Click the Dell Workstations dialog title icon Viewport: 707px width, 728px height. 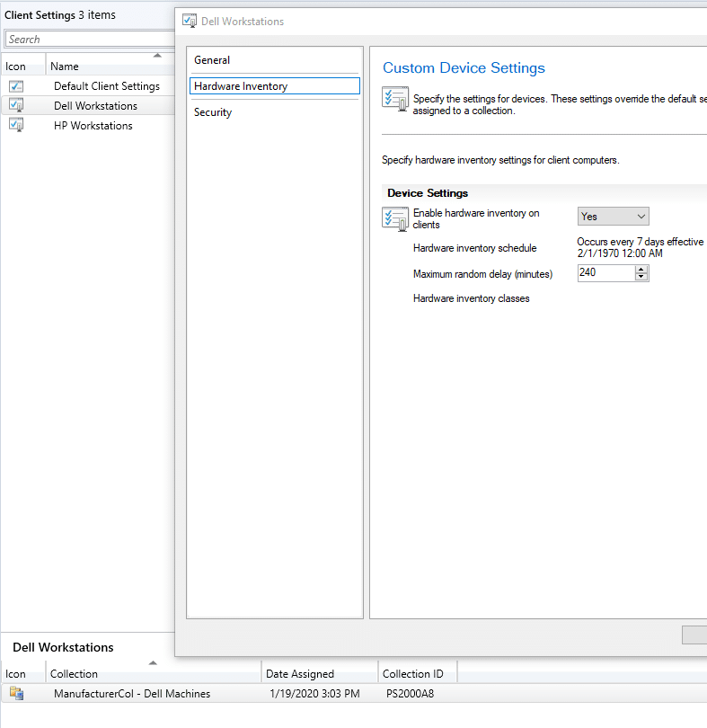(190, 21)
